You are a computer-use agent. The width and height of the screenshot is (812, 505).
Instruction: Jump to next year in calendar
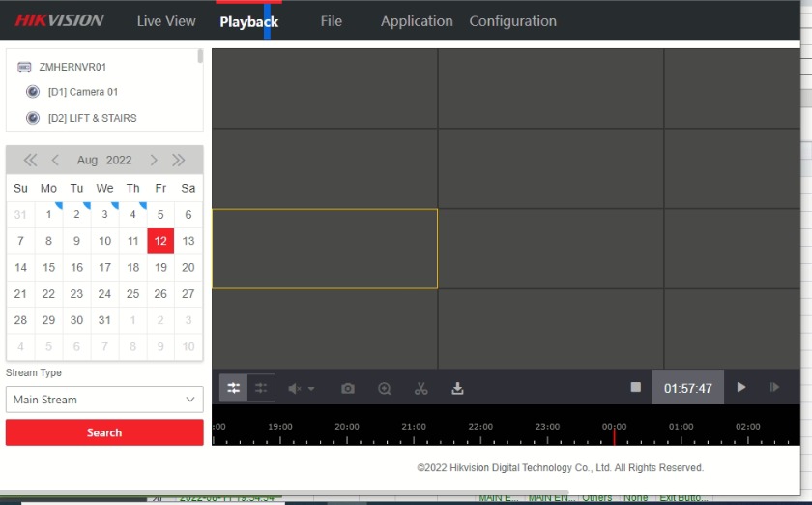[x=179, y=160]
